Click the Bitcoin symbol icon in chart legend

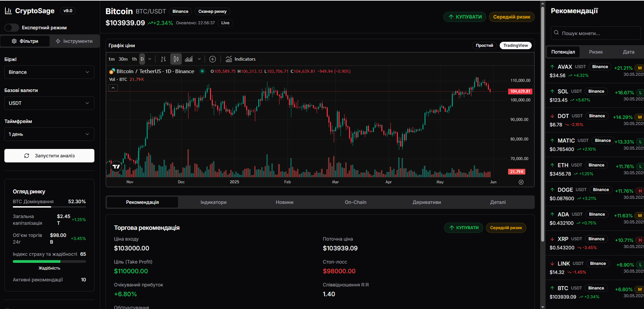point(112,71)
